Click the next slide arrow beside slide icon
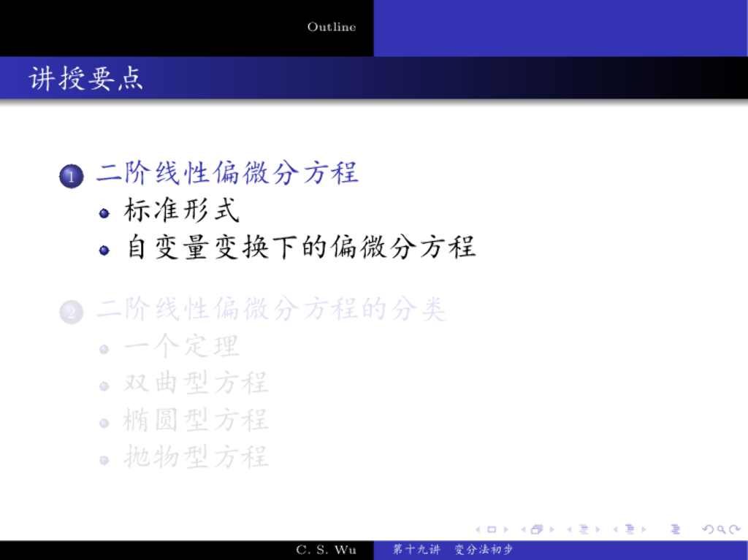 pos(505,529)
